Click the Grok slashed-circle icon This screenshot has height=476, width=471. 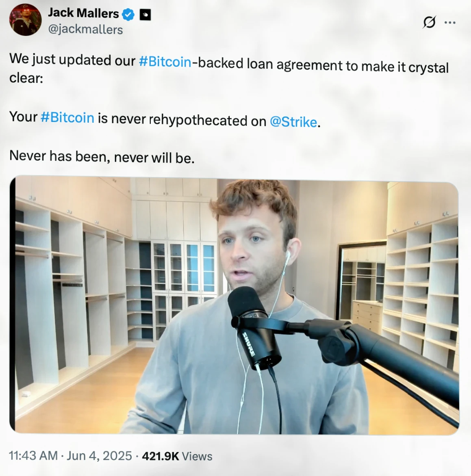click(x=429, y=22)
